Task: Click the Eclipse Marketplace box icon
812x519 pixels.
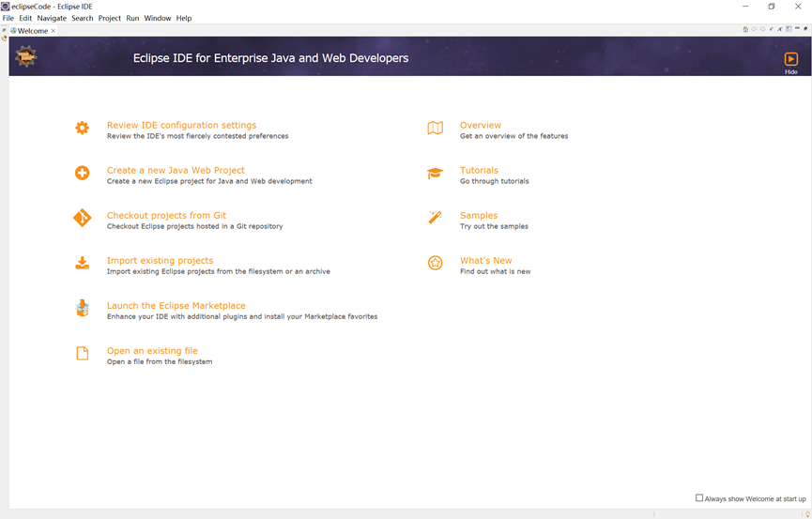Action: click(x=83, y=308)
